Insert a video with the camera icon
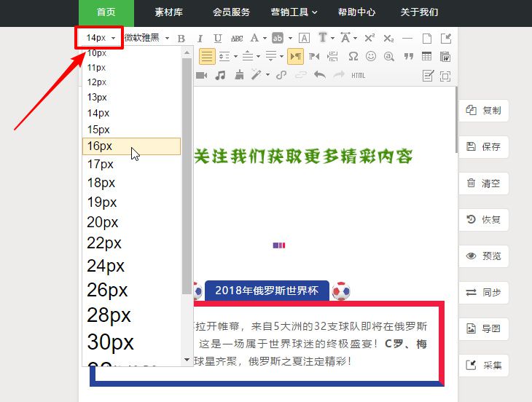 point(202,75)
